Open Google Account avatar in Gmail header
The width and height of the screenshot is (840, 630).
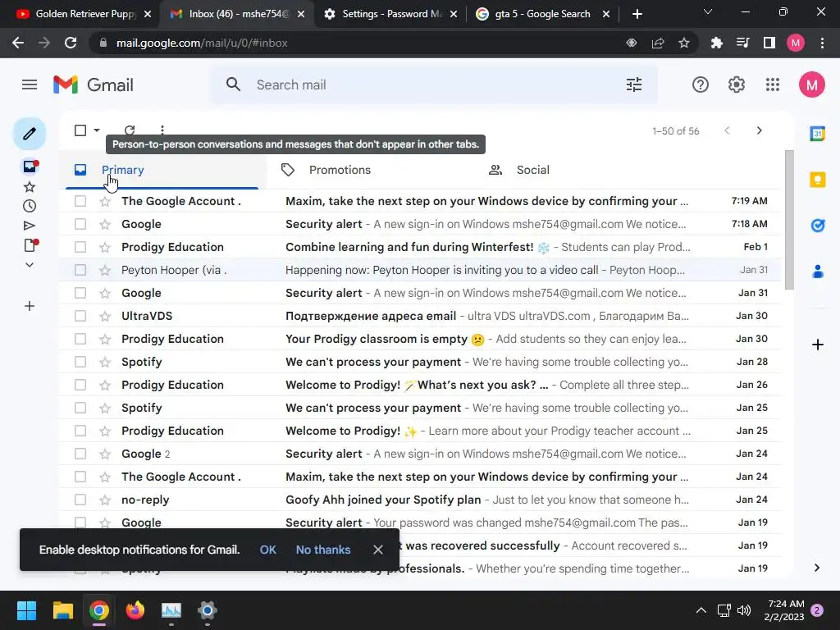pos(811,84)
